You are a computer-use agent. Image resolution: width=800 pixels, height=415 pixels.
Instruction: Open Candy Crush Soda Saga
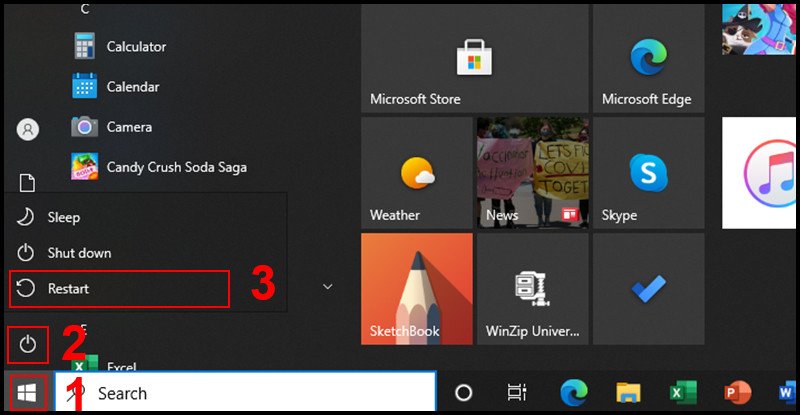(176, 167)
